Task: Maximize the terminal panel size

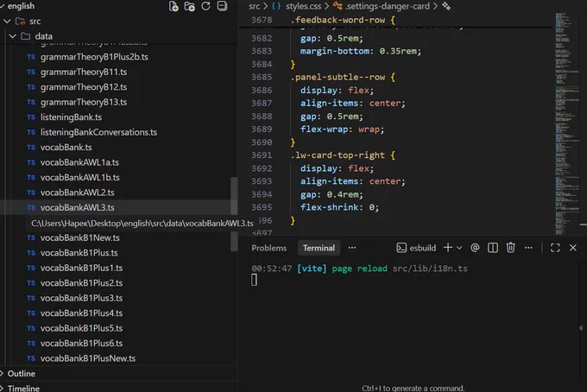Action: (555, 248)
